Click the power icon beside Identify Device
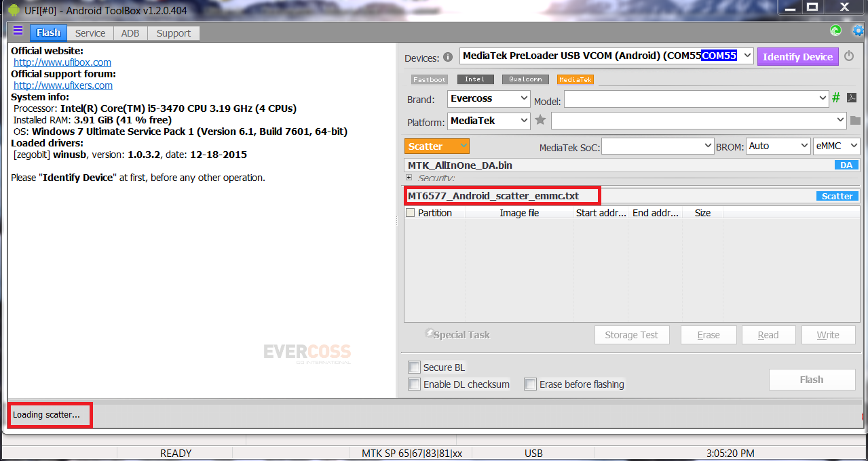The height and width of the screenshot is (461, 868). [x=849, y=56]
